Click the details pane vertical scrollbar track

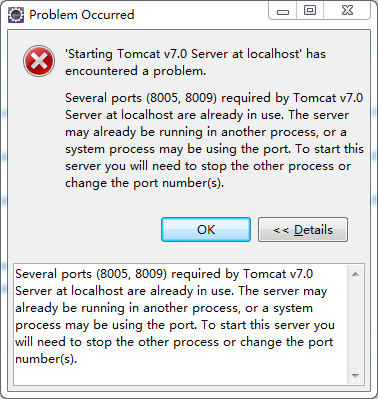[355, 325]
